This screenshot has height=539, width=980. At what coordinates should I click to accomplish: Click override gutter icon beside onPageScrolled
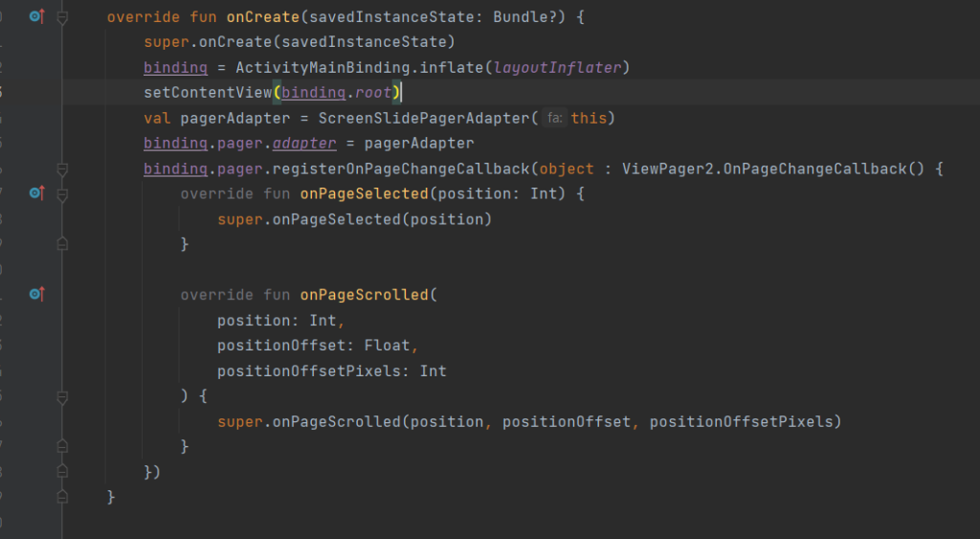[36, 294]
